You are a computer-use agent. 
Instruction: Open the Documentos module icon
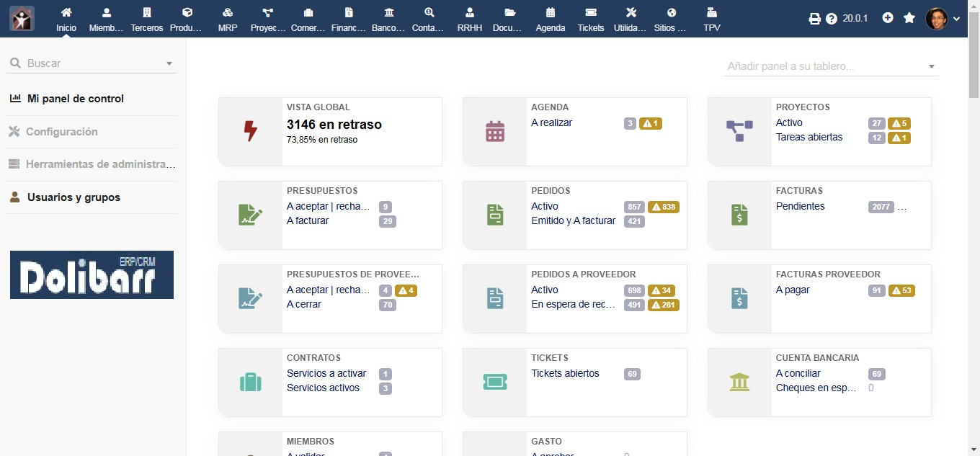pyautogui.click(x=510, y=19)
